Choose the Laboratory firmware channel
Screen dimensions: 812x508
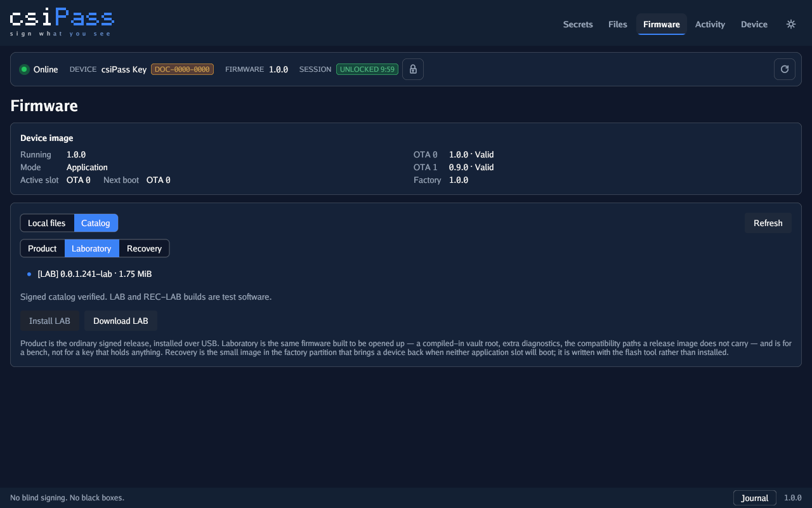pos(91,248)
